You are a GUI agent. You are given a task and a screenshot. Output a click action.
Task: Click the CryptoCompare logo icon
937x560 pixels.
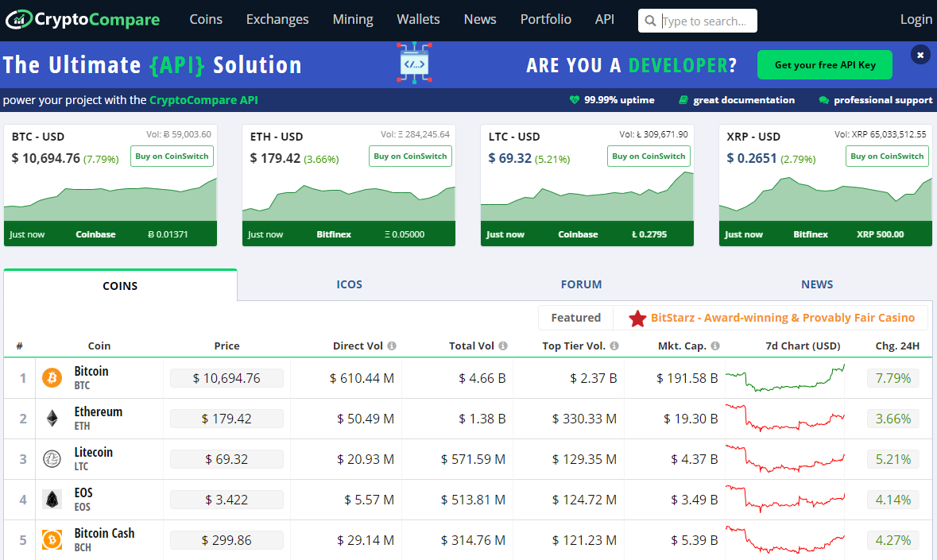coord(17,19)
